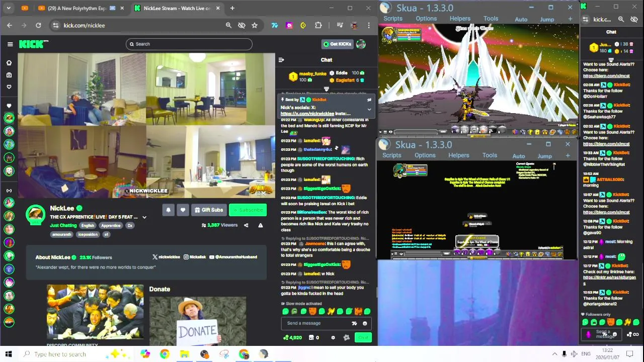
Task: Click the Donate panel image
Action: [x=198, y=320]
